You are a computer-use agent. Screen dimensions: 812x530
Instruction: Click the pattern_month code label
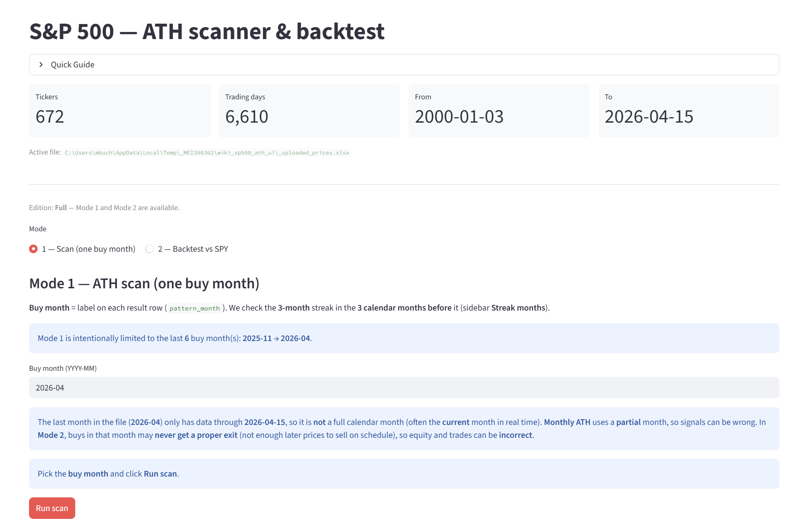[195, 308]
